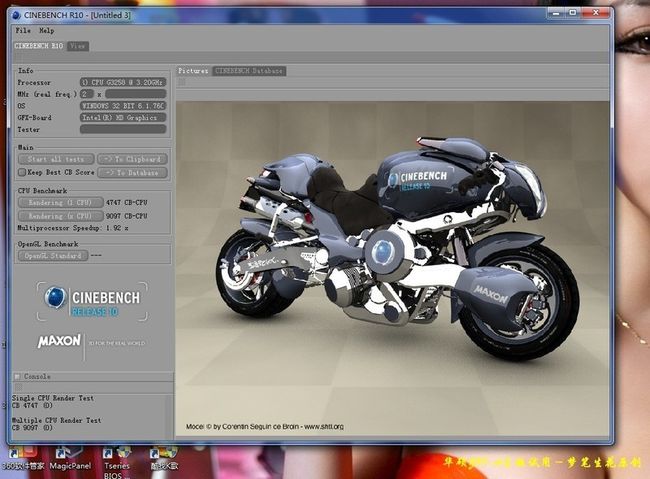Click the model credit text with www.shtl.org
This screenshot has width=650, height=479.
[x=264, y=426]
